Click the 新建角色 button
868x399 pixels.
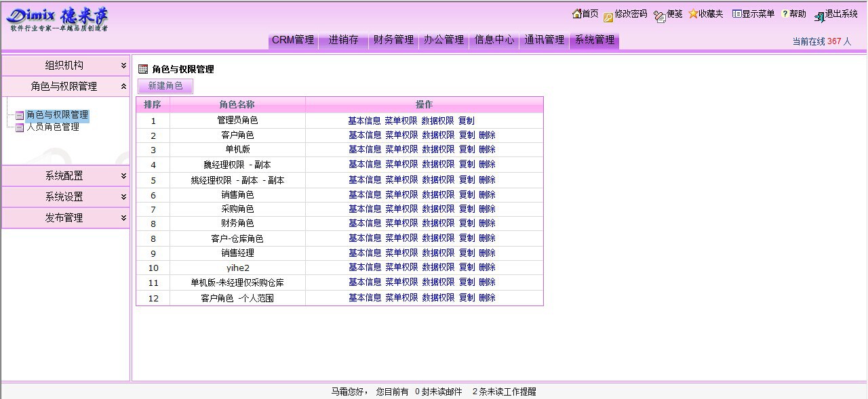click(165, 85)
